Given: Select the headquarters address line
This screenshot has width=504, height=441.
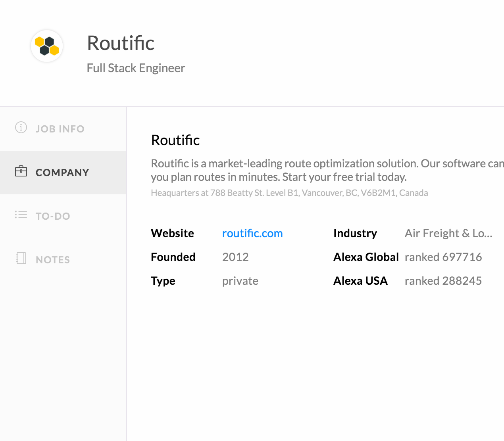Looking at the screenshot, I should (289, 193).
